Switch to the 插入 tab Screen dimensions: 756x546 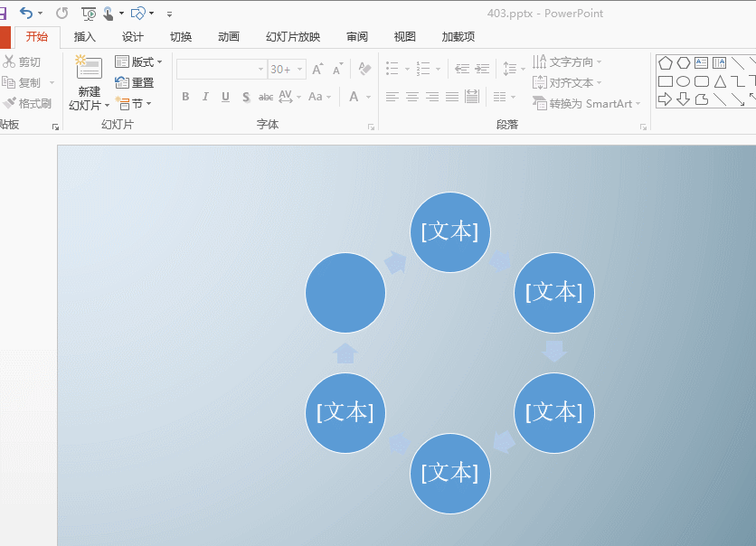coord(85,37)
